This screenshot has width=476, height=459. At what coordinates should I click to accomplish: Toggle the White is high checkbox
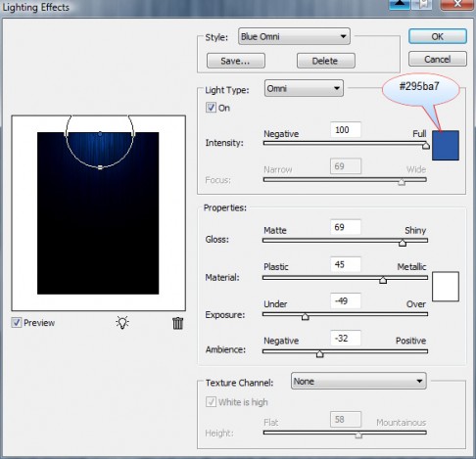pos(211,401)
